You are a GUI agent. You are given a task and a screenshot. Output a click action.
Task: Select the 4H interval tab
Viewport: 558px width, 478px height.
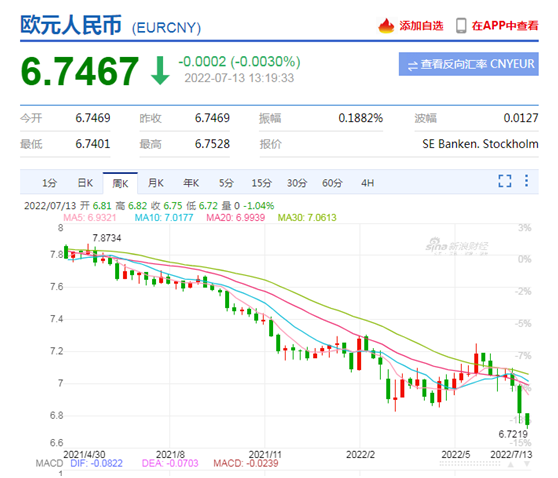(x=368, y=183)
